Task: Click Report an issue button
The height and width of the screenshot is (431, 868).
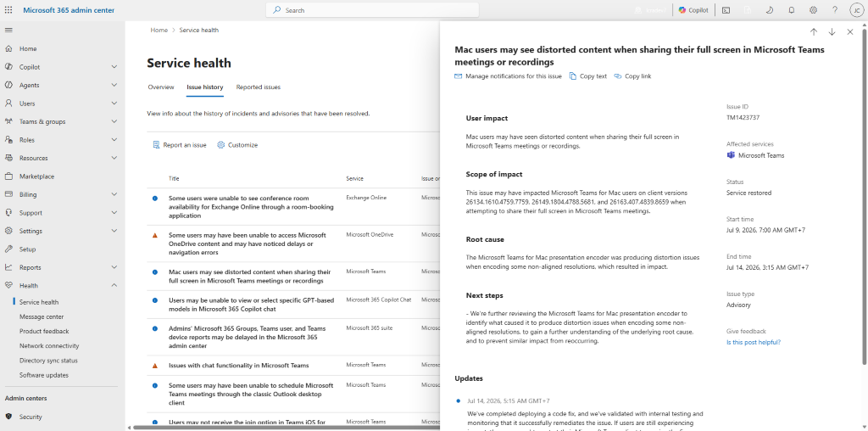Action: point(180,145)
